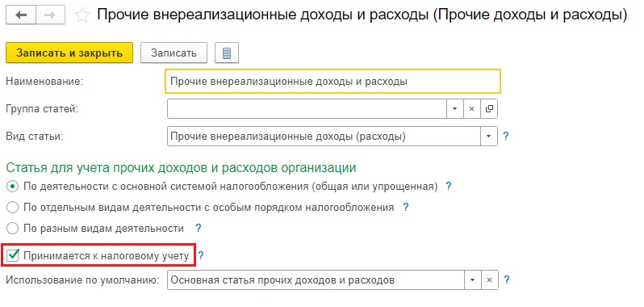Show help for основной системой налогообложения option
Viewport: 644px width, 307px height.
(x=449, y=186)
